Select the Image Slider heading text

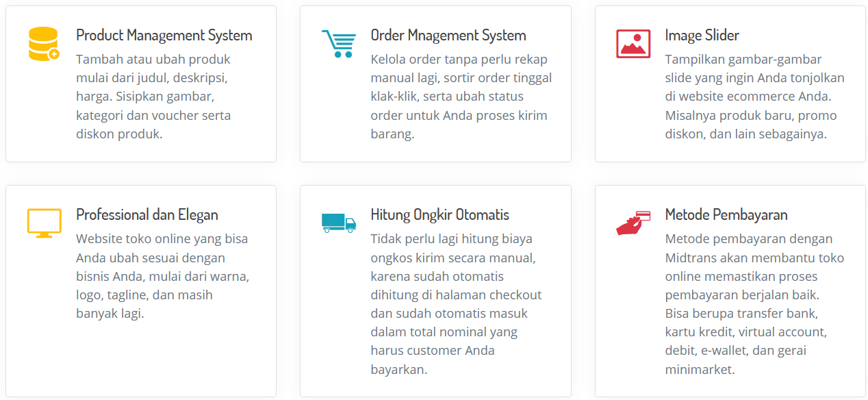702,34
